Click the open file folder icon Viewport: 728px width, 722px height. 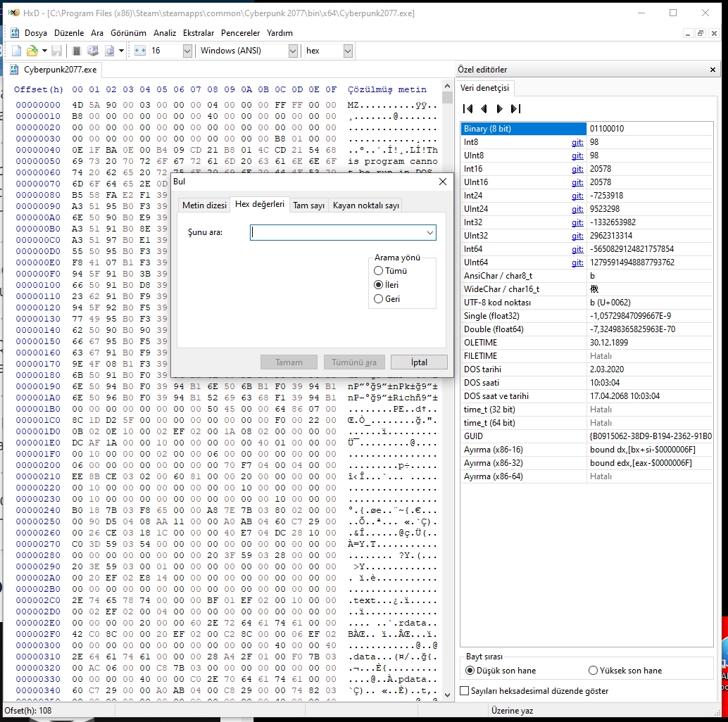tap(32, 51)
